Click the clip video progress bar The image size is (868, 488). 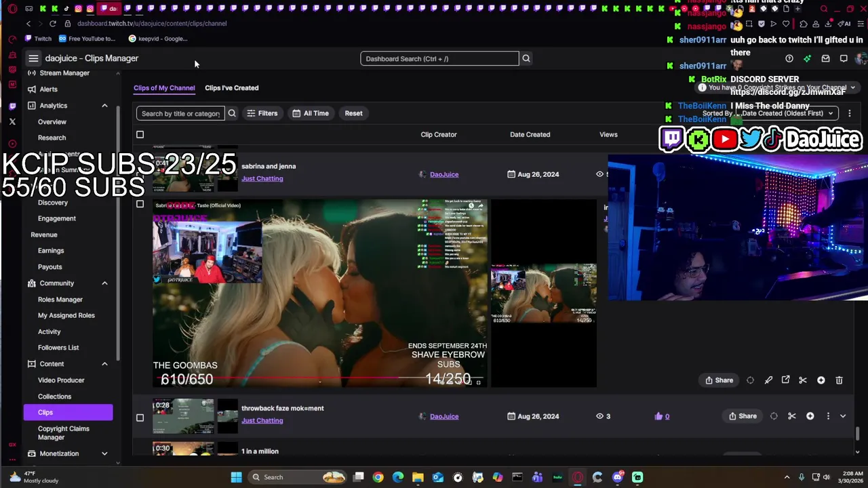coord(319,378)
